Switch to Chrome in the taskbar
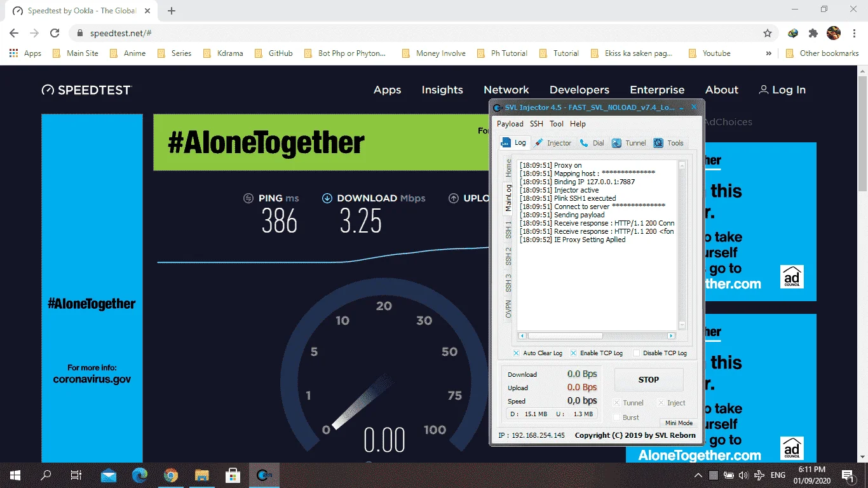The width and height of the screenshot is (868, 488). coord(171,475)
